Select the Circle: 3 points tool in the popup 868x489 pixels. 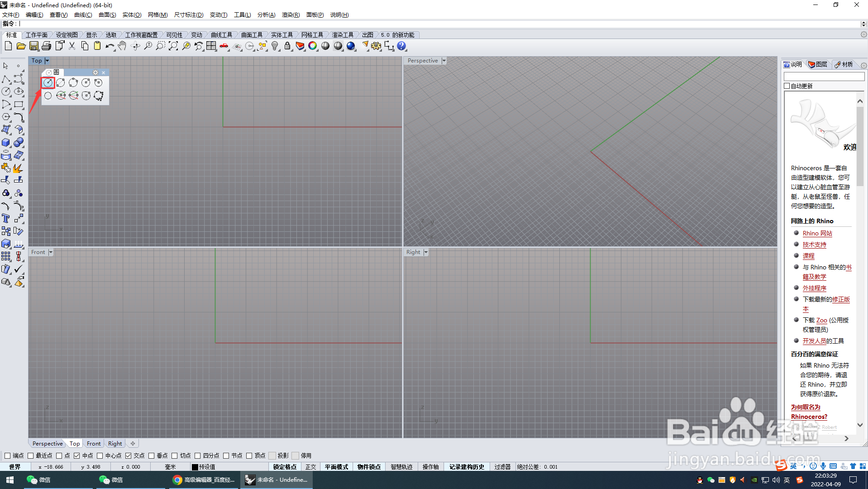point(73,82)
